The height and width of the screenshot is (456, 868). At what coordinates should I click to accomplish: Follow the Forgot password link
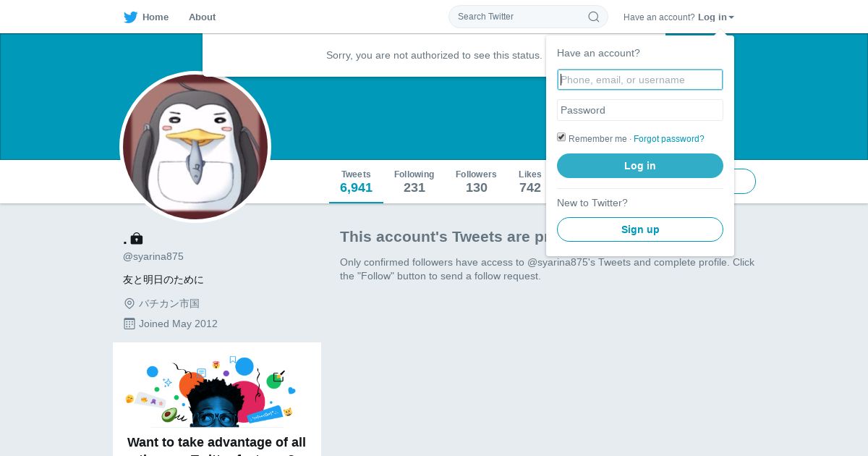coord(668,139)
